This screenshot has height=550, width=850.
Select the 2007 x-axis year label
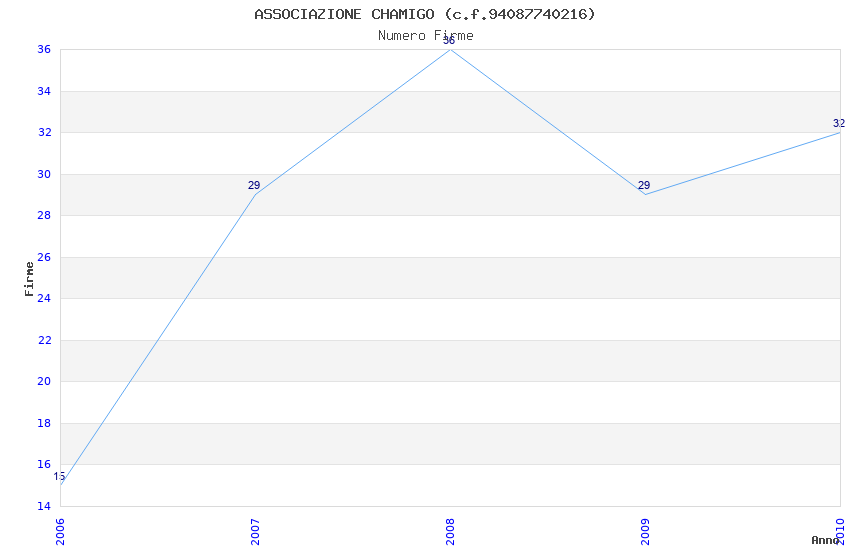(255, 532)
